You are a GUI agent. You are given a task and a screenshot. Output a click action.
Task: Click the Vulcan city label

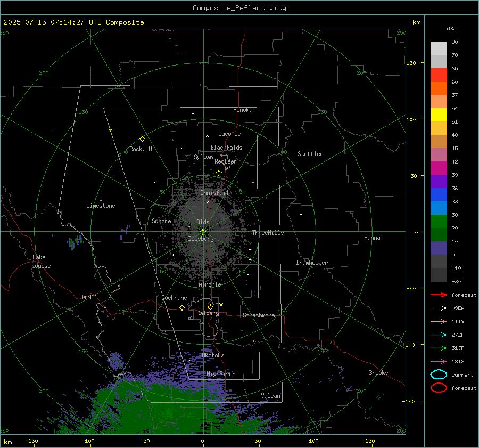(270, 396)
